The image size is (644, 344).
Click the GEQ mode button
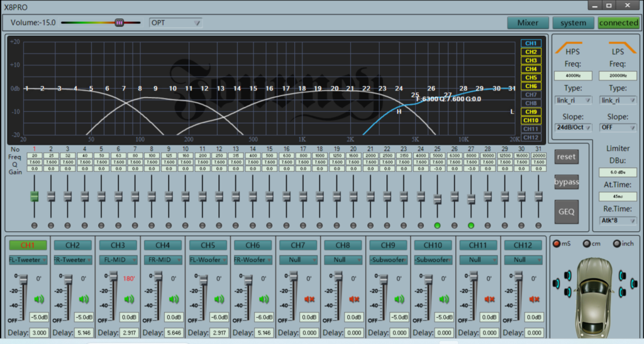pyautogui.click(x=567, y=212)
